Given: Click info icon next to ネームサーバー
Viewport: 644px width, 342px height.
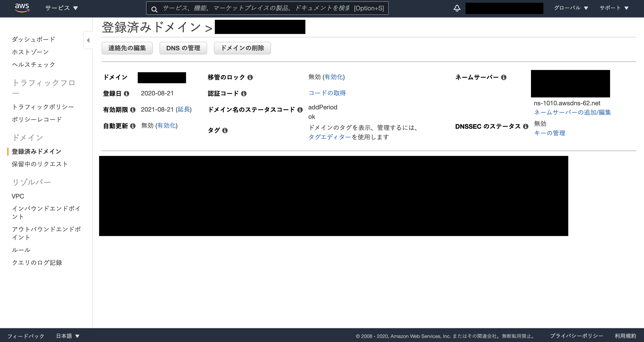Looking at the screenshot, I should tap(504, 77).
